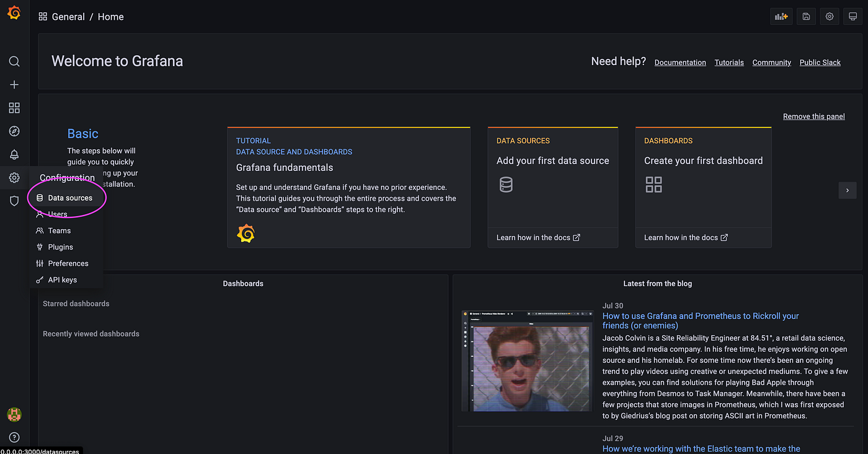Click the Add panel toolbar icon
868x454 pixels.
point(781,17)
